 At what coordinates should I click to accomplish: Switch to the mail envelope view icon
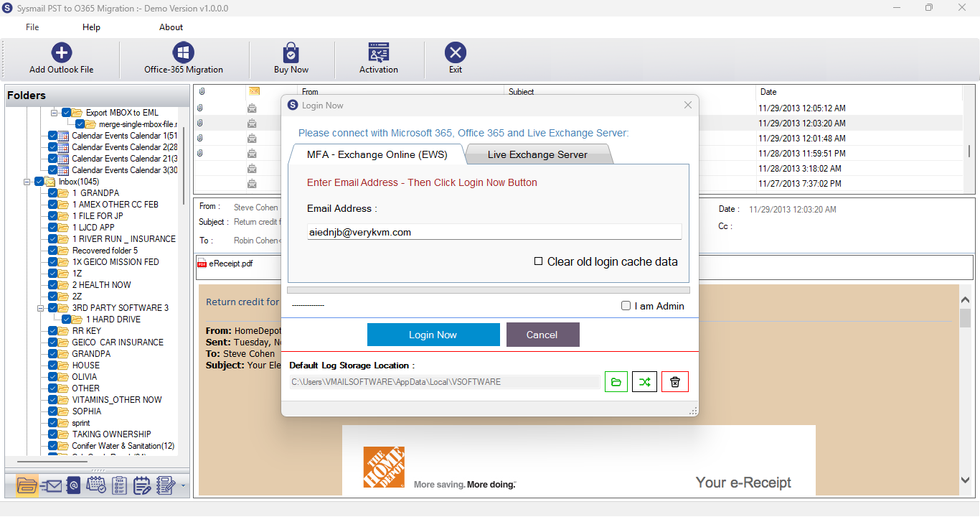pyautogui.click(x=50, y=485)
